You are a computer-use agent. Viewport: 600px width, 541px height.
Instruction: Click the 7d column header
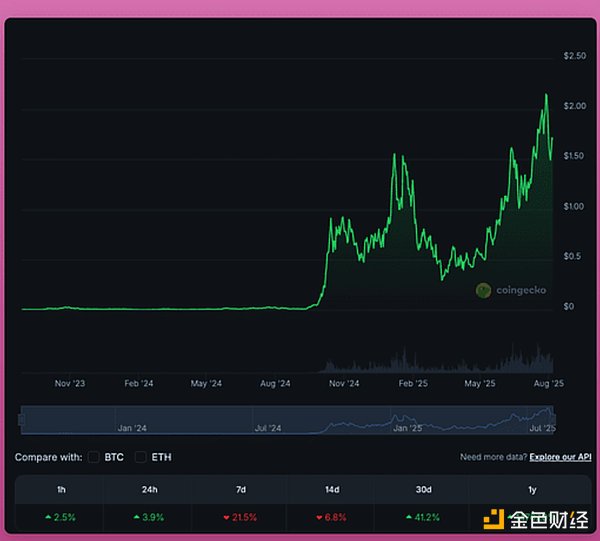[x=242, y=489]
